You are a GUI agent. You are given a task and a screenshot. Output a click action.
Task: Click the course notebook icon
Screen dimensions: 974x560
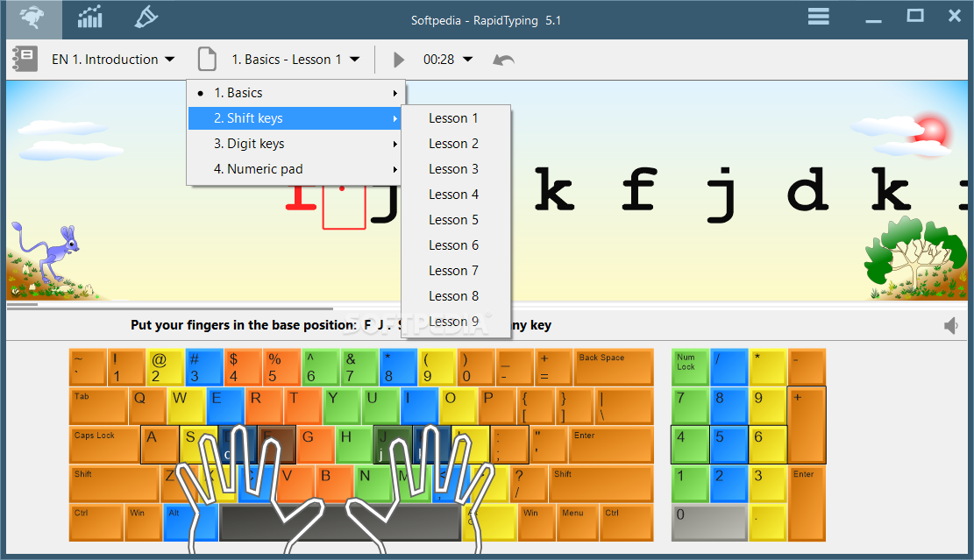(25, 60)
